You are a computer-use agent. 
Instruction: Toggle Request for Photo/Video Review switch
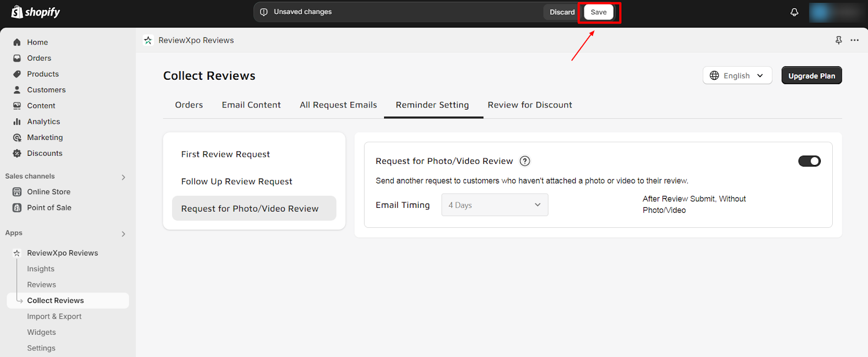pos(809,161)
